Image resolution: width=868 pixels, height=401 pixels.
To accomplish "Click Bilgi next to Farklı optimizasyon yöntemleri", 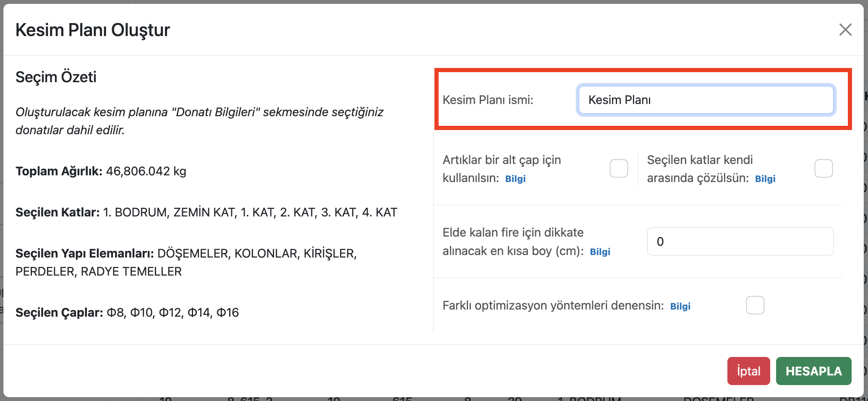I will tap(680, 306).
